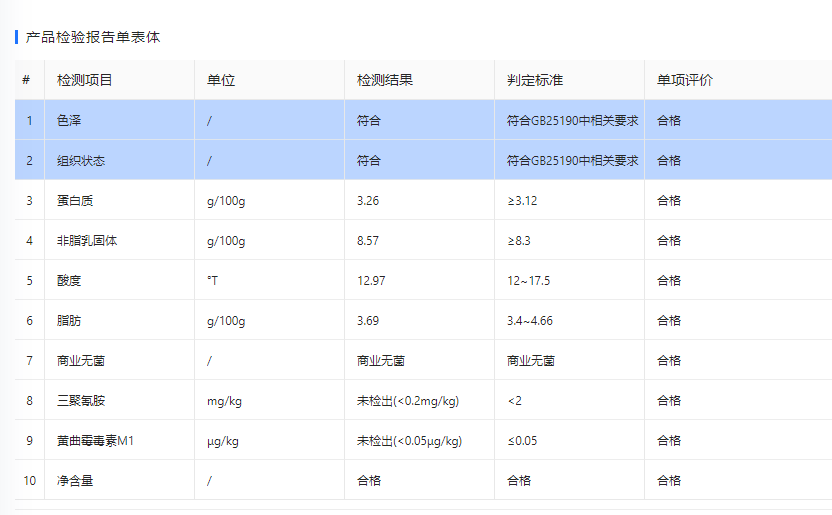
Task: Click the 净含量 test item cell
Action: (75, 480)
